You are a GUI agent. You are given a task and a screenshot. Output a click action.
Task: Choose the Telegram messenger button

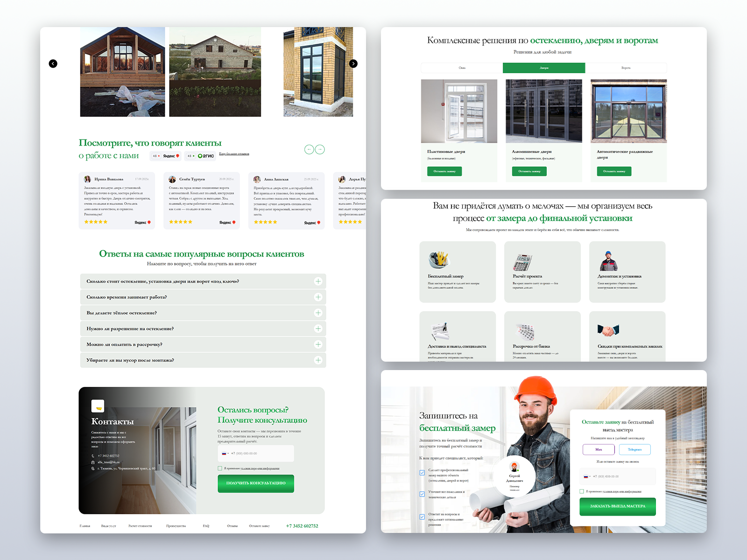point(635,449)
